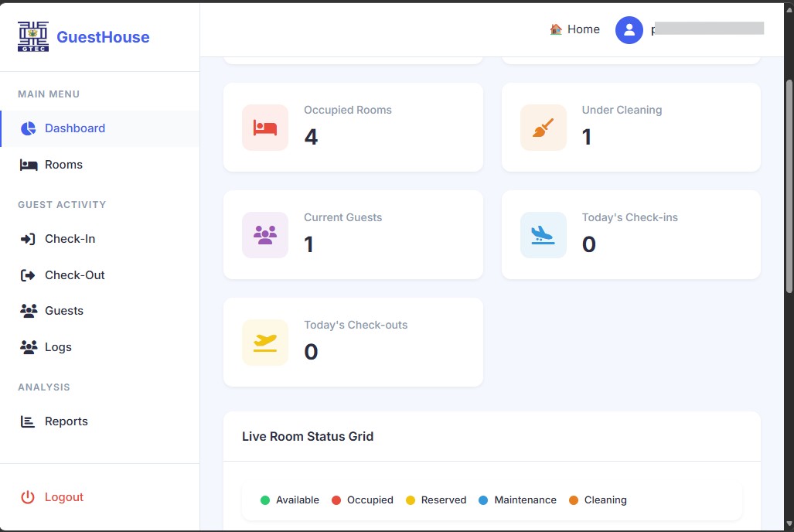The height and width of the screenshot is (532, 794).
Task: Click the vertical page scrollbar
Action: click(789, 186)
